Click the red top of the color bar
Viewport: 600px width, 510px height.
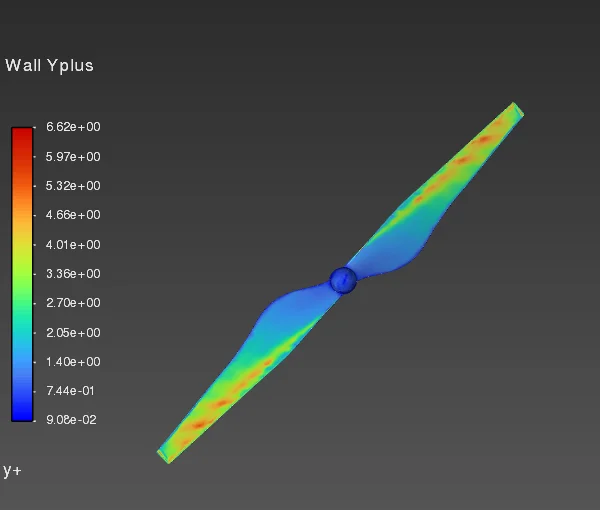click(22, 140)
